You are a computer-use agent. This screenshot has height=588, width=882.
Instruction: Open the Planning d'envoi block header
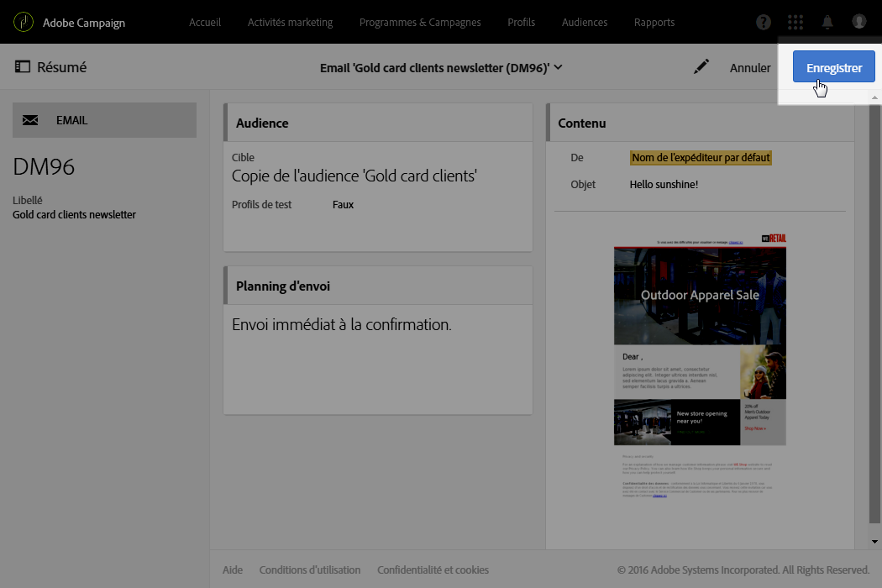(x=378, y=286)
